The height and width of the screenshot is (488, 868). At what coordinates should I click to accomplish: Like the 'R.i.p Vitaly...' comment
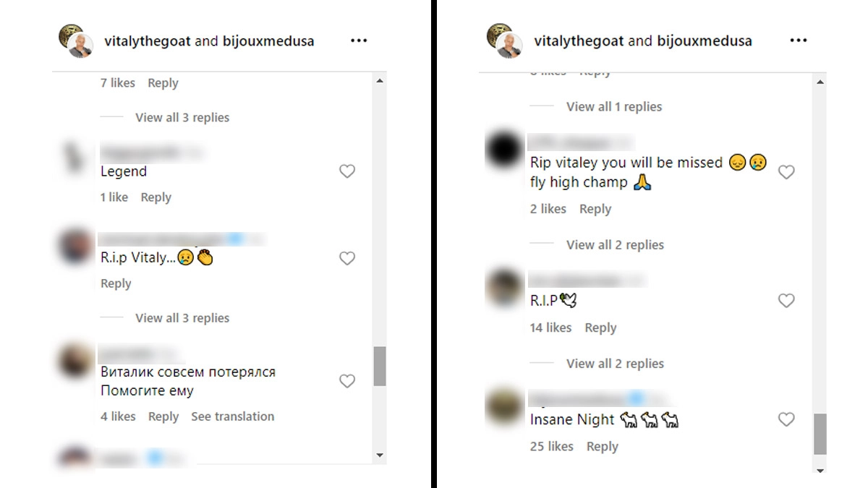point(347,258)
